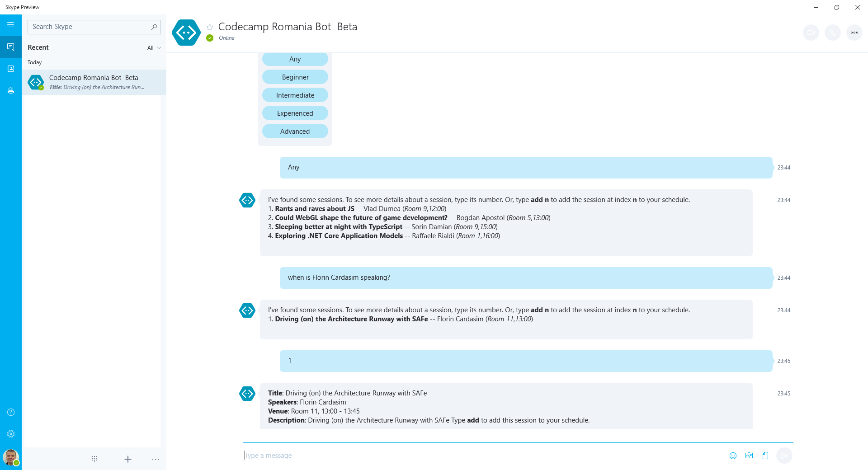Click the sent message '1' bubble

click(x=526, y=361)
